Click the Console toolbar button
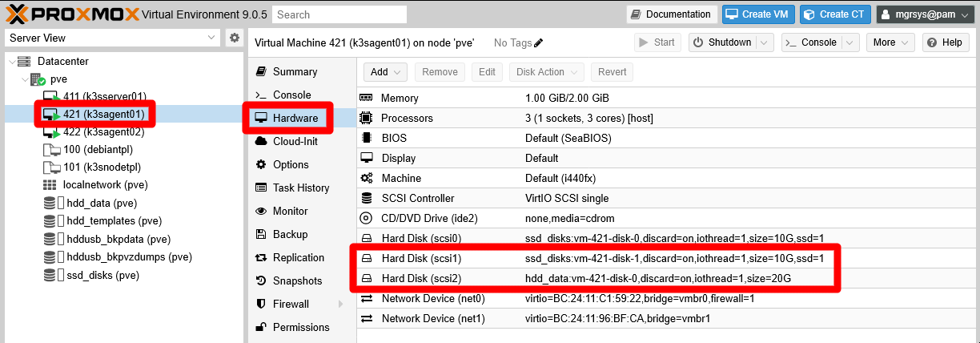 point(810,42)
